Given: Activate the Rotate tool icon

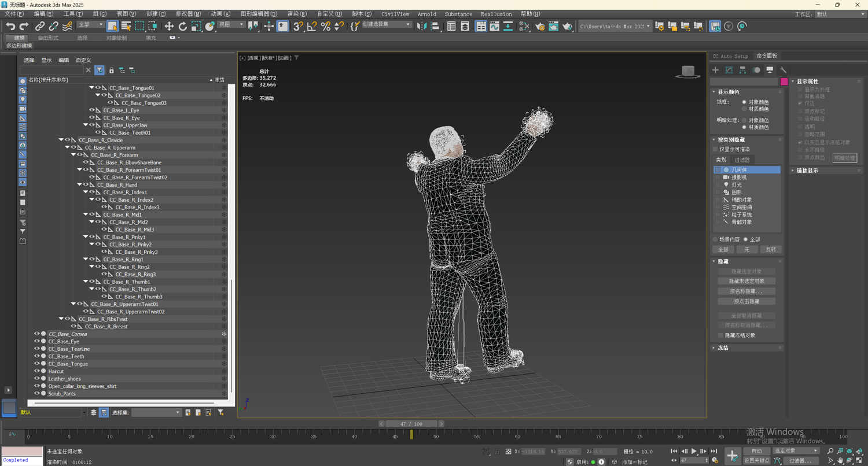Looking at the screenshot, I should click(x=183, y=26).
